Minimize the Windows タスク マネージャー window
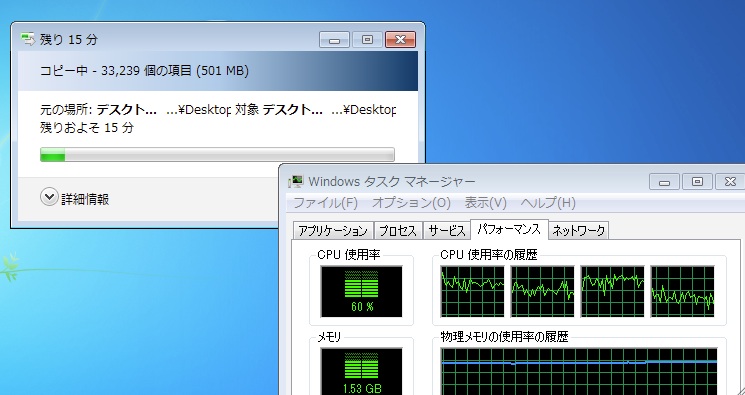 tap(664, 181)
